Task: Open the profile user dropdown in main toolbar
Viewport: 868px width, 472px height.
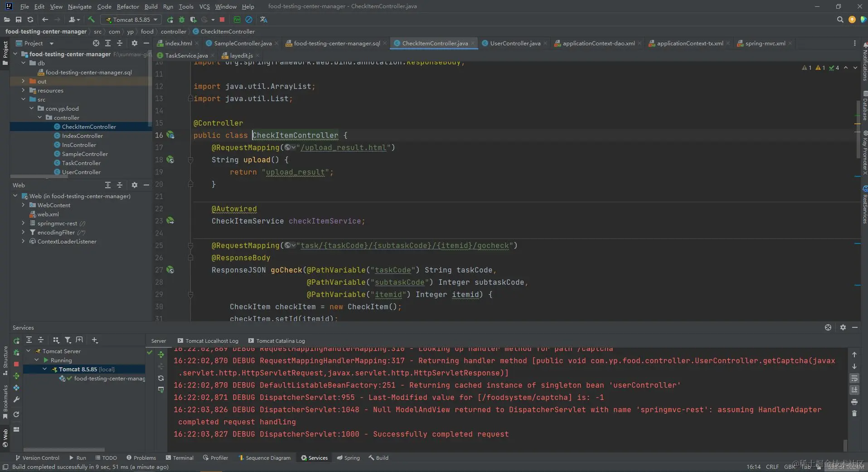Action: click(x=74, y=19)
